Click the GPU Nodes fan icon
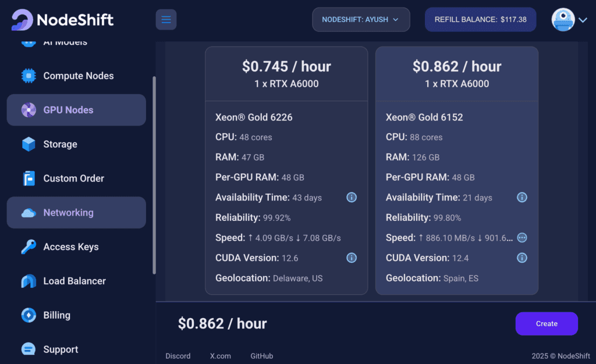This screenshot has height=364, width=596. [29, 110]
